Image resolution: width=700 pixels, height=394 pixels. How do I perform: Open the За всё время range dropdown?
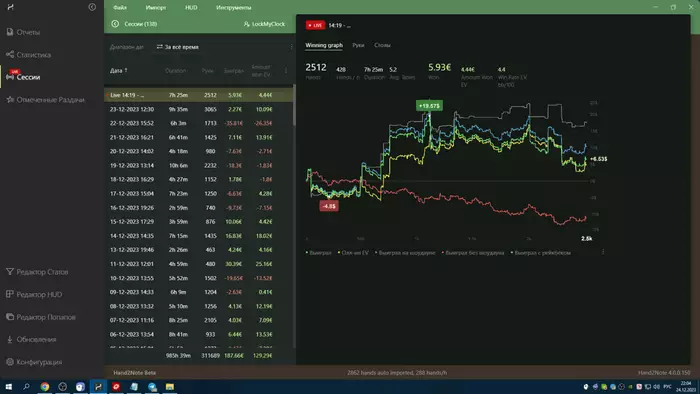click(178, 47)
